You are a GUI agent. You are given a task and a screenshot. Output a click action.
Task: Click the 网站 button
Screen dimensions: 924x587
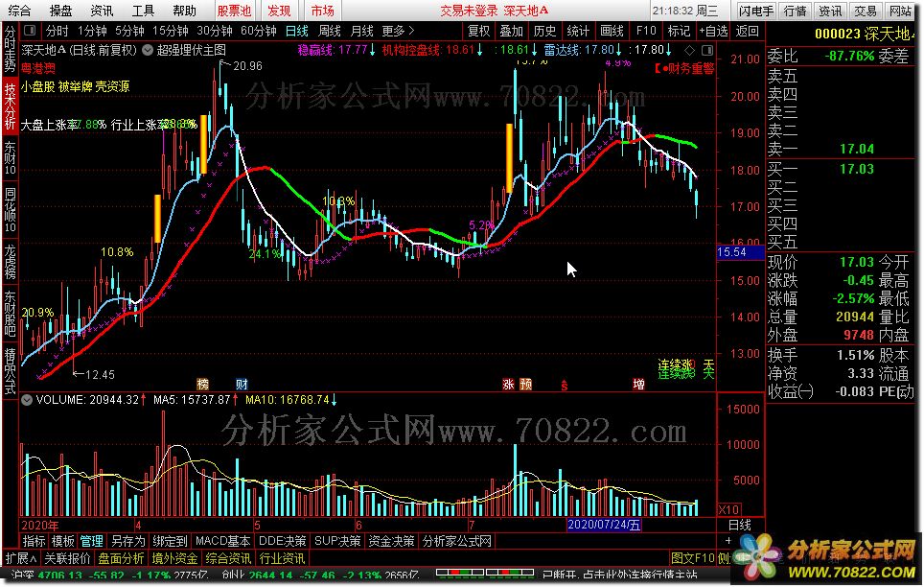coord(900,11)
